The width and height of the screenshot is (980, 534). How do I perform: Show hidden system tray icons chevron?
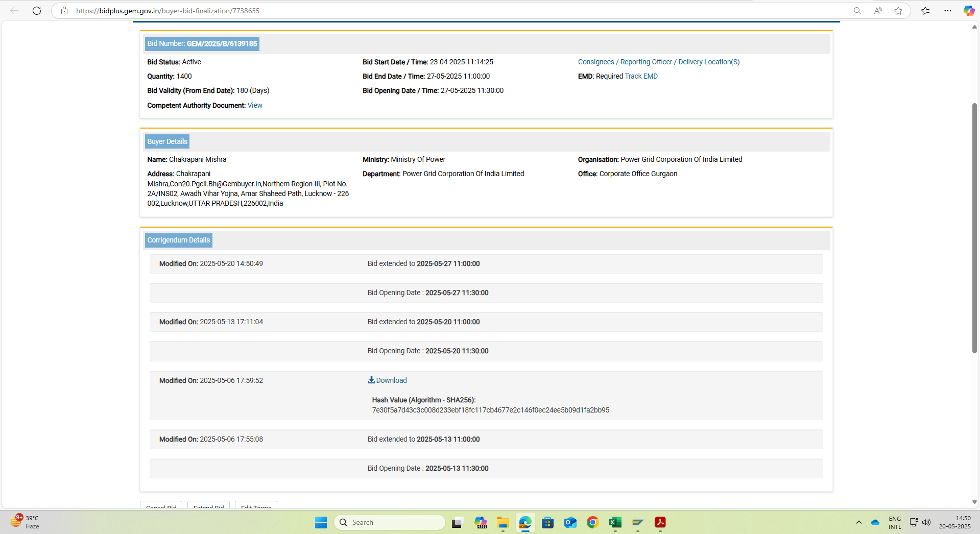[x=859, y=522]
